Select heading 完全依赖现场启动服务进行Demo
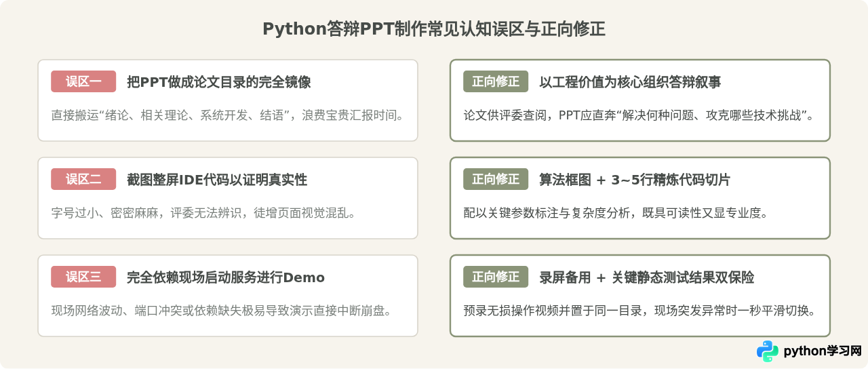Viewport: 868px width, 369px height. 226,277
